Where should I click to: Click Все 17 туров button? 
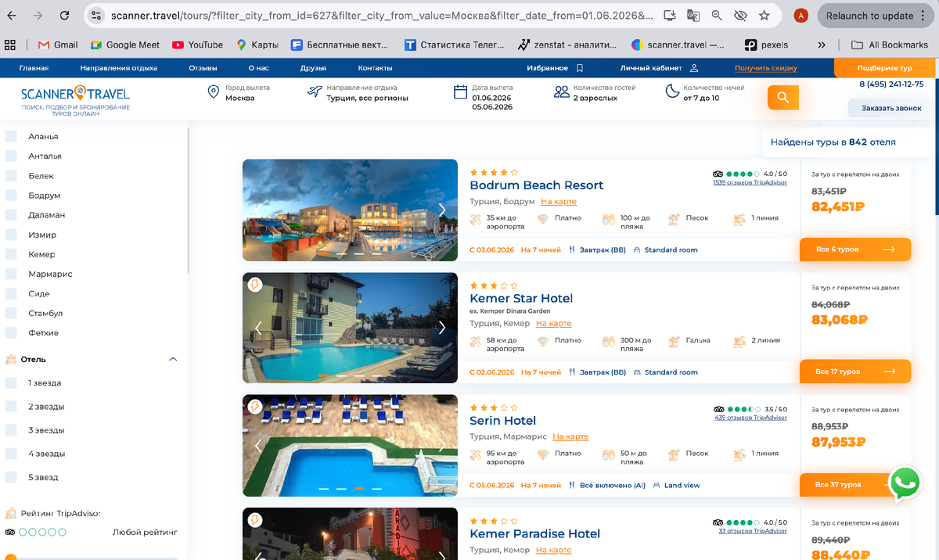[855, 372]
